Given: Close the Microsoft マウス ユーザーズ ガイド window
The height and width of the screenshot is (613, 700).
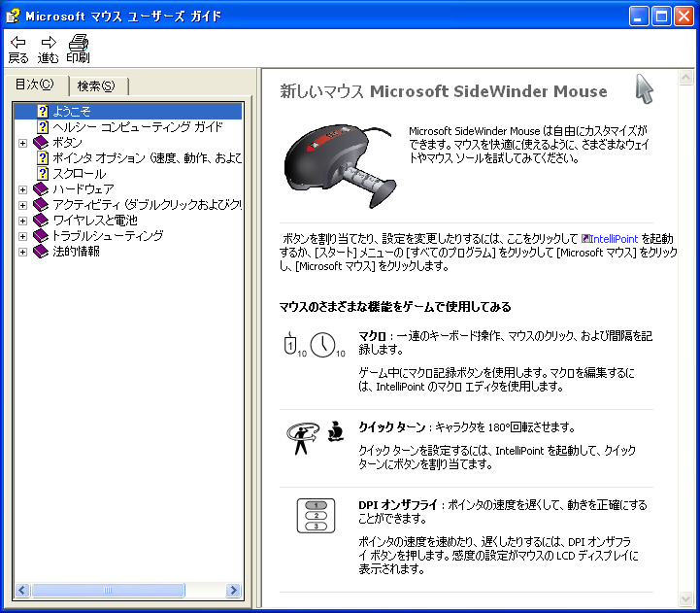Looking at the screenshot, I should click(683, 17).
